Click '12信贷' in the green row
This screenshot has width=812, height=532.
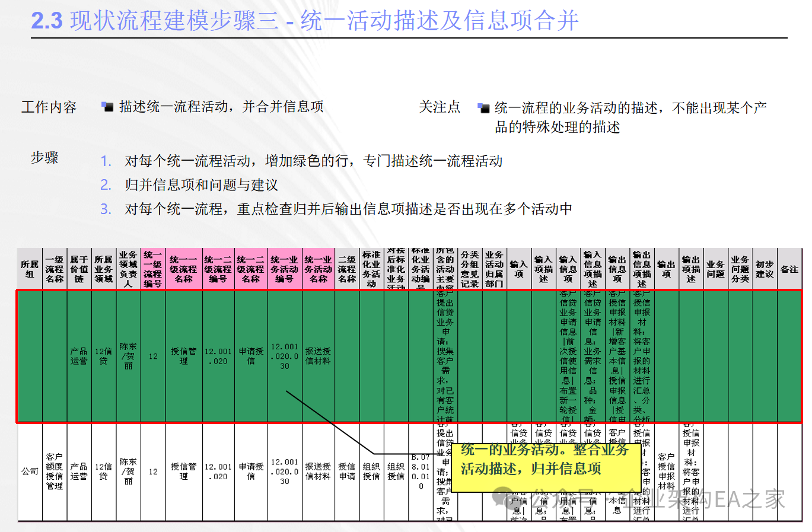click(x=103, y=356)
